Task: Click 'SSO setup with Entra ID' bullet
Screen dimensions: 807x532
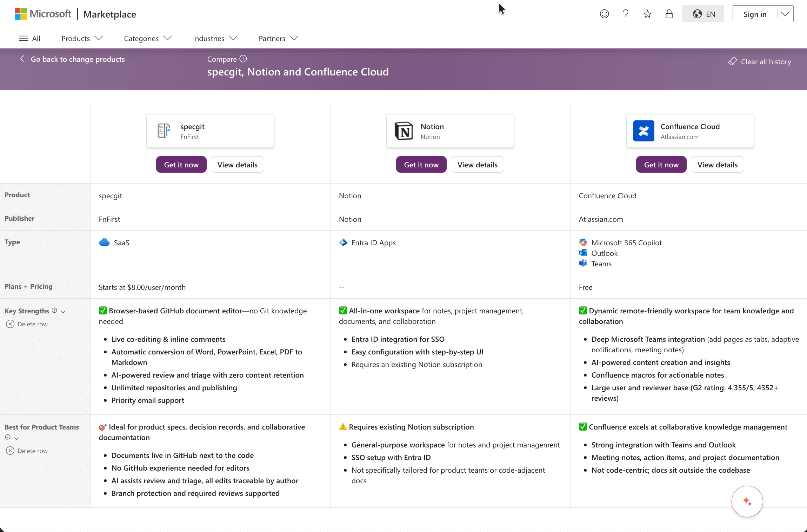Action: 391,457
